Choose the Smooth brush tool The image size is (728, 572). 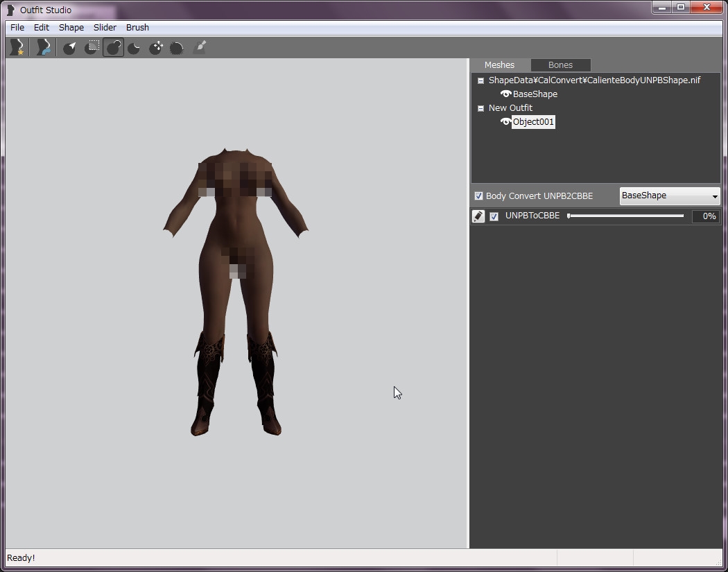coord(177,47)
